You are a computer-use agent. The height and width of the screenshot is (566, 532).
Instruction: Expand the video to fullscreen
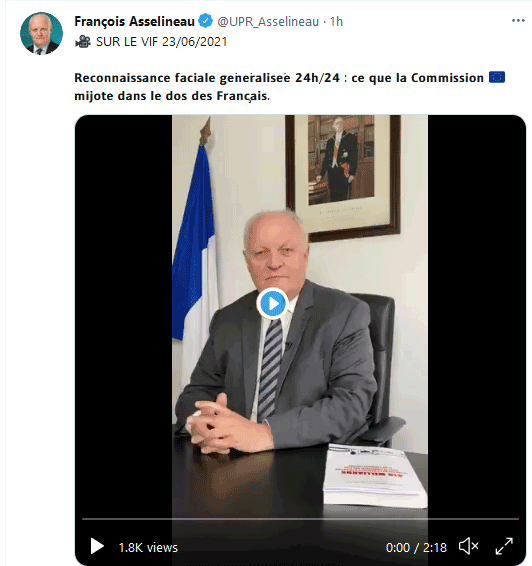tap(504, 546)
